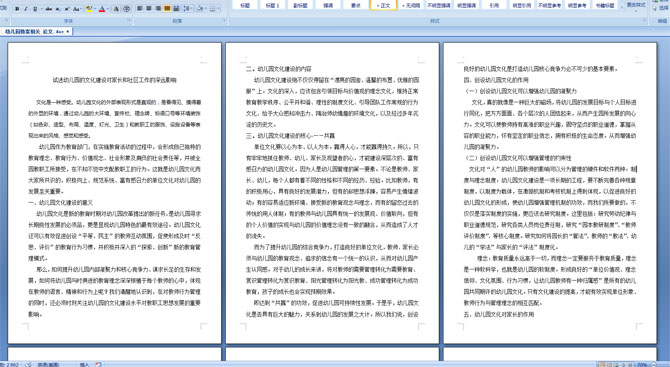Apply the yellow text highlight color
The height and width of the screenshot is (367, 670).
(88, 9)
